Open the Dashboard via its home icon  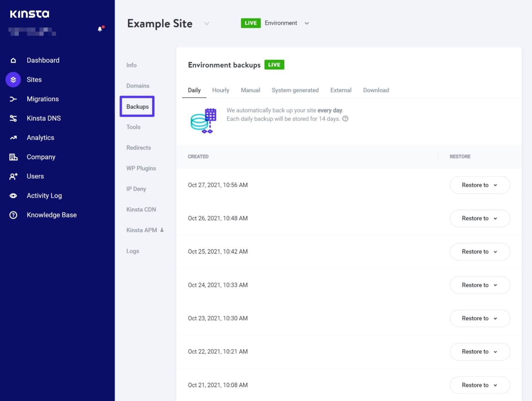tap(13, 60)
